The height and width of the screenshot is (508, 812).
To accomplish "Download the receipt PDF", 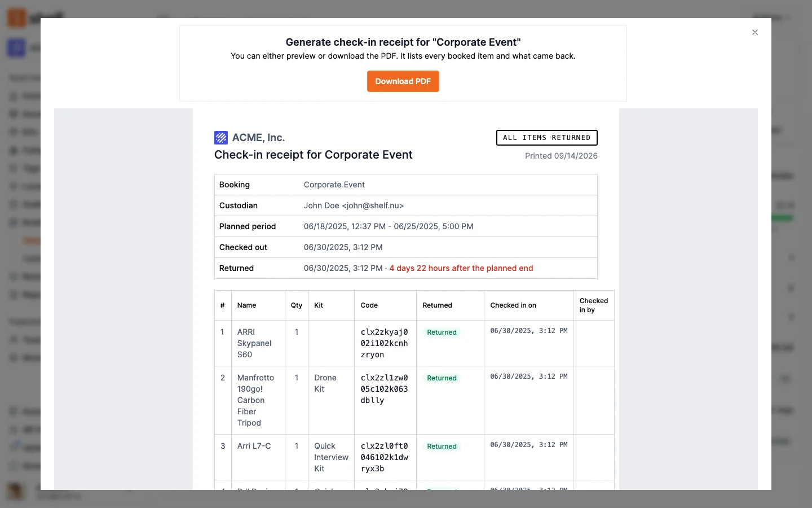I will [403, 81].
